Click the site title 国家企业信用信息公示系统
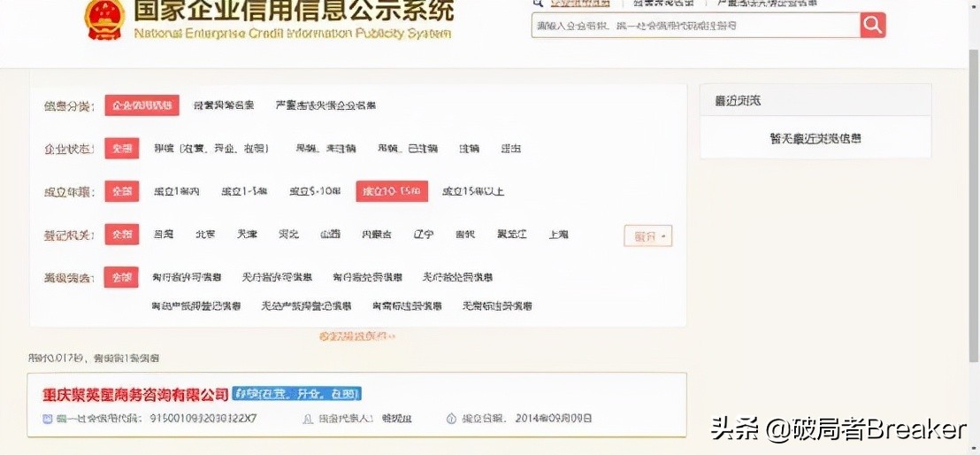 pyautogui.click(x=293, y=10)
